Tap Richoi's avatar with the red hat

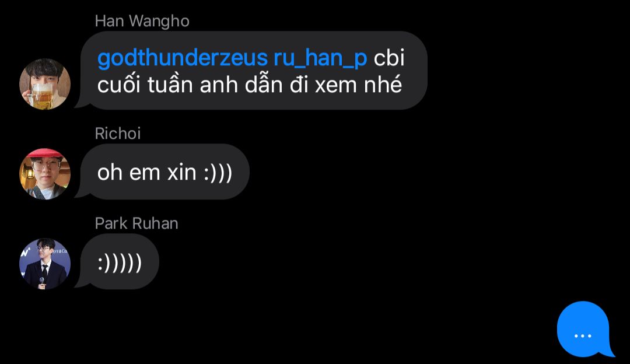coord(45,174)
